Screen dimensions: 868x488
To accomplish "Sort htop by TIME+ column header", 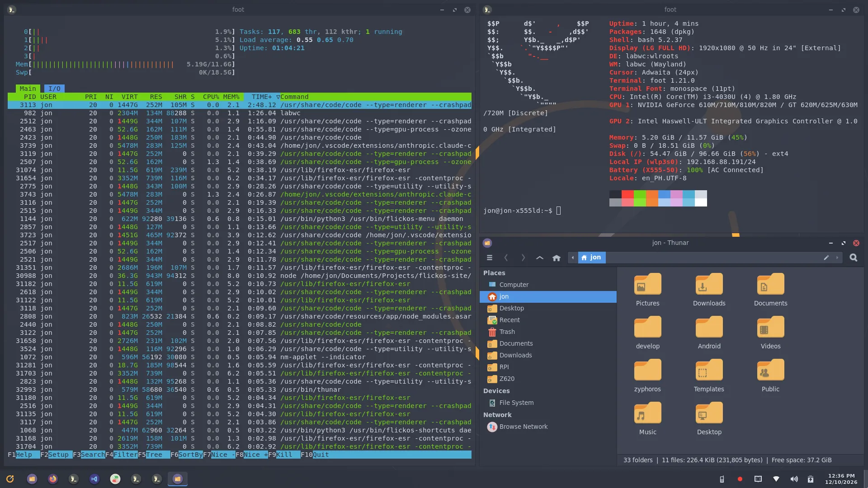I will [x=262, y=97].
